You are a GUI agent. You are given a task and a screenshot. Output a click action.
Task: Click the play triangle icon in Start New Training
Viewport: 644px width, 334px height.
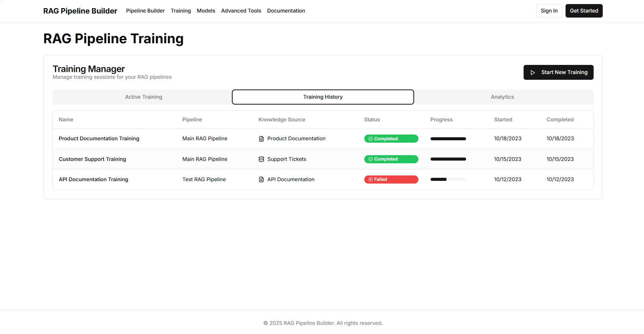tap(533, 72)
